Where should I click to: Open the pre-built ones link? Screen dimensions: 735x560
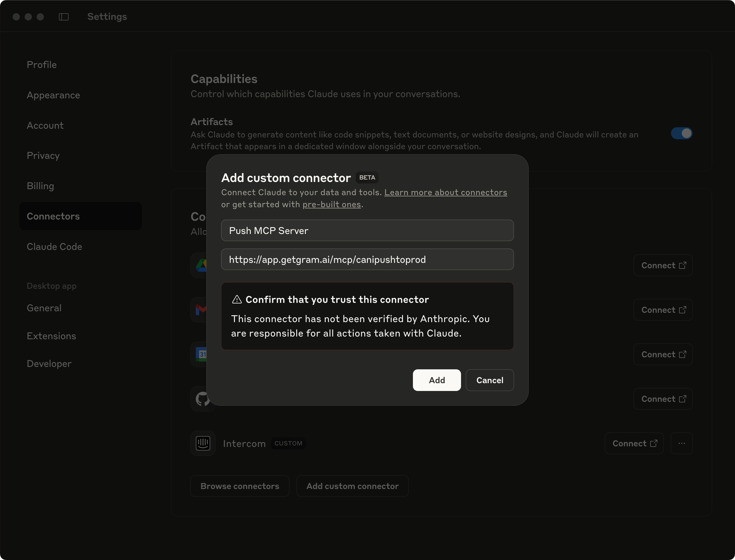click(332, 204)
